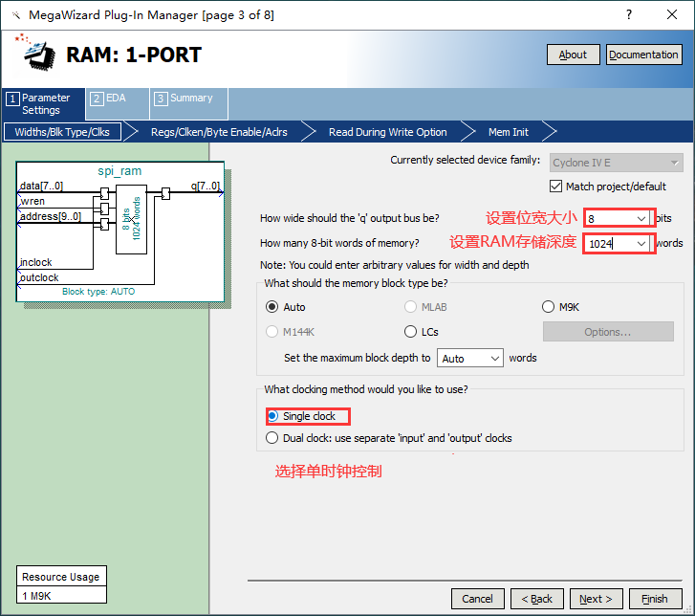
Task: Select the Single clock option
Action: point(273,416)
